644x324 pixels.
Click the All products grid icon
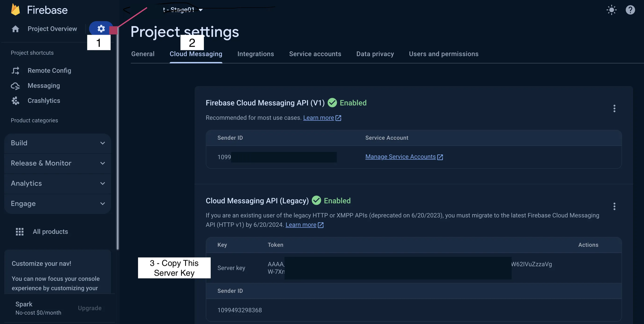click(20, 231)
